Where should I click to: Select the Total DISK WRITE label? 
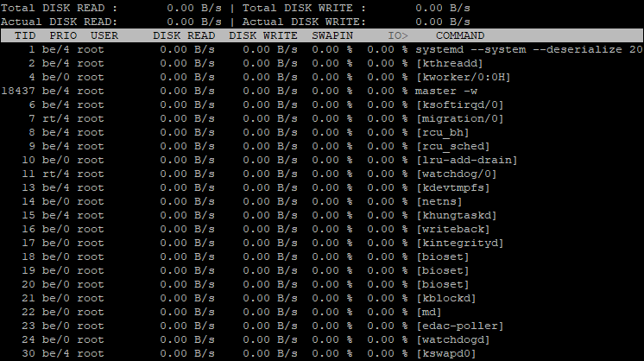pyautogui.click(x=305, y=9)
